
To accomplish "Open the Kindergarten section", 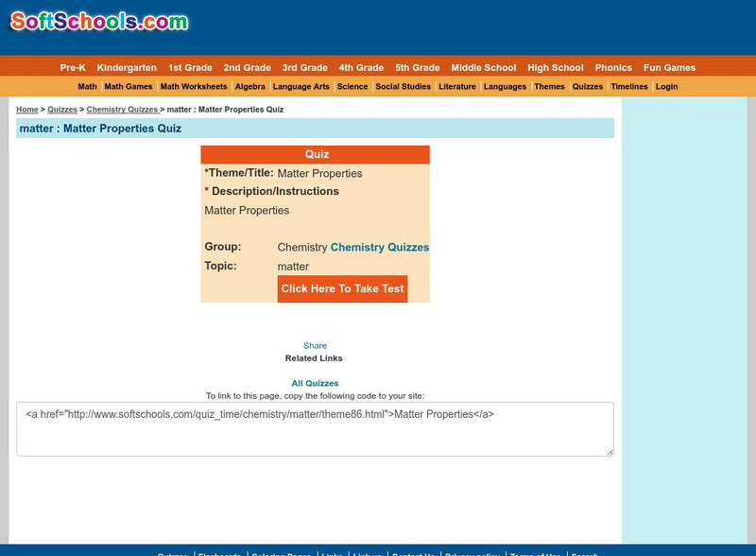I will (127, 67).
